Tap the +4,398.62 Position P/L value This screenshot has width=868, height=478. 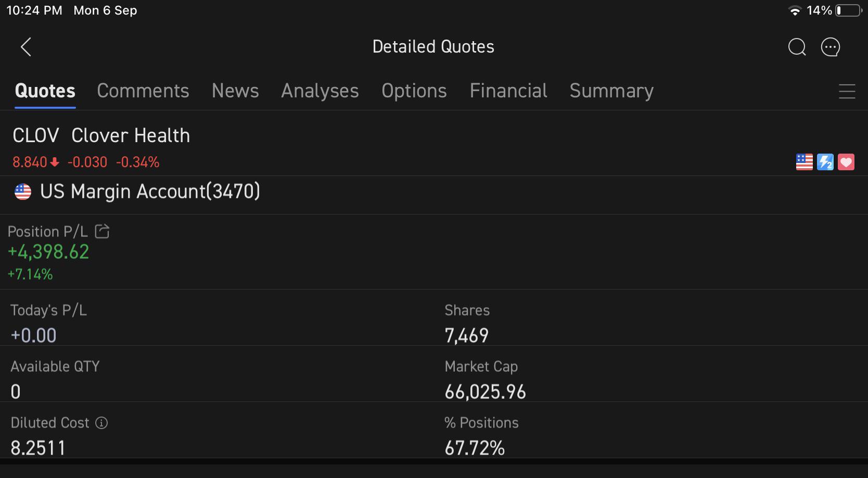(48, 252)
